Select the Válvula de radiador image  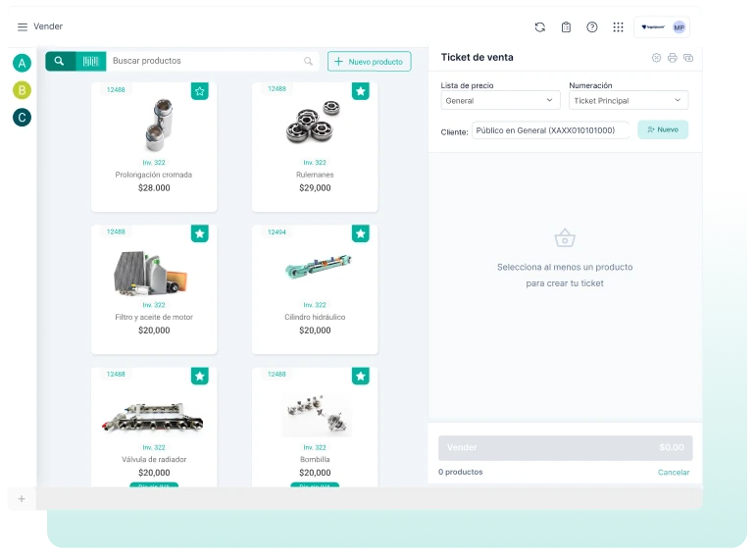tap(152, 418)
